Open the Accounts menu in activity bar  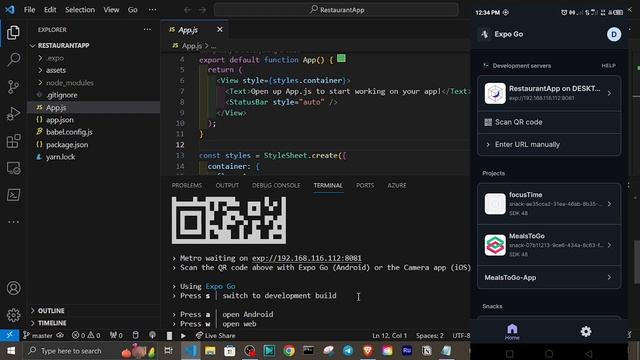click(x=13, y=288)
